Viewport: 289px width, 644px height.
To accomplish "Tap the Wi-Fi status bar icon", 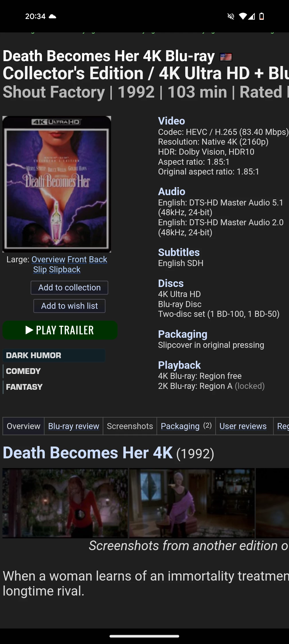I will pos(243,16).
